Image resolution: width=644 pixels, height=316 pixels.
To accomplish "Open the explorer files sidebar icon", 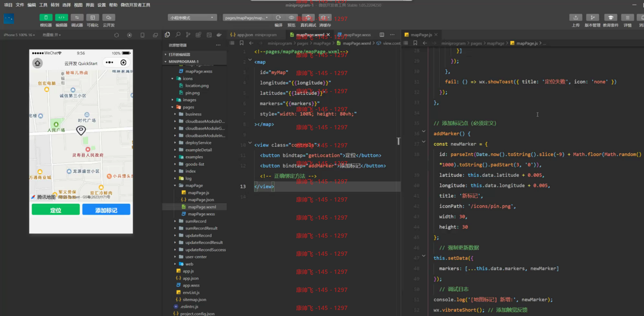I will pos(167,35).
